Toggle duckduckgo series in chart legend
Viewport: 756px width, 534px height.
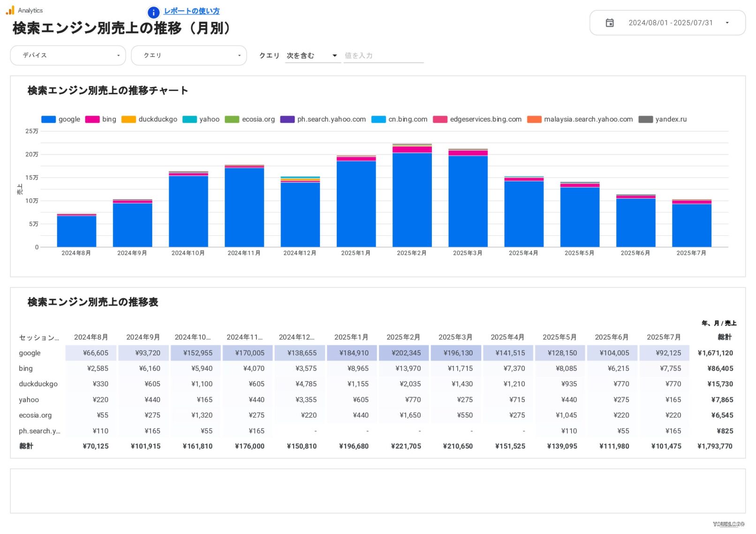[x=129, y=120]
